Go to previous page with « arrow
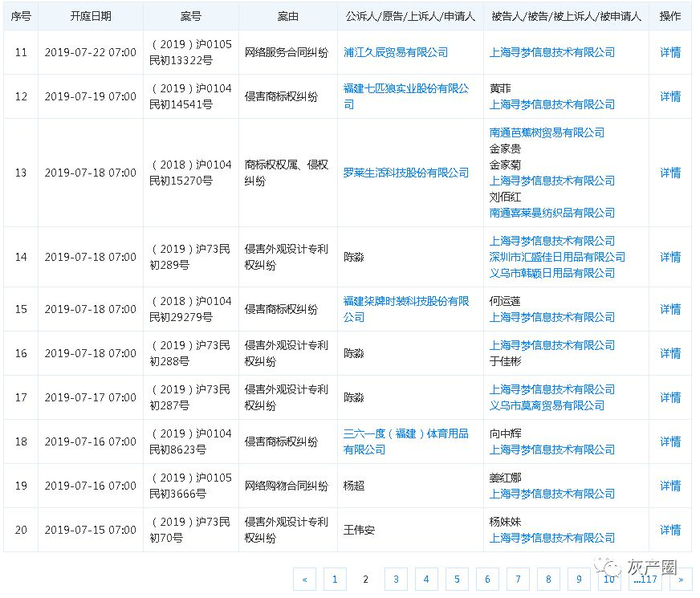700x598 pixels. [304, 579]
